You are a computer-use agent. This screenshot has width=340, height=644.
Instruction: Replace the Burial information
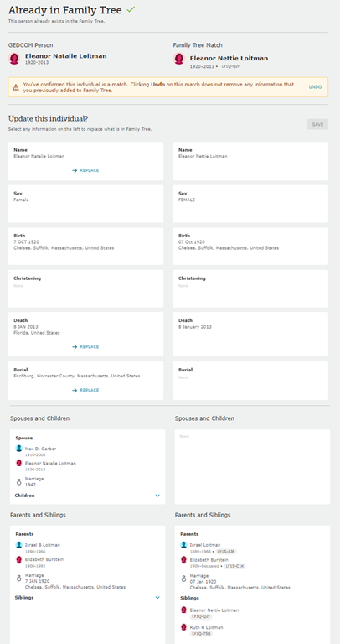click(85, 391)
